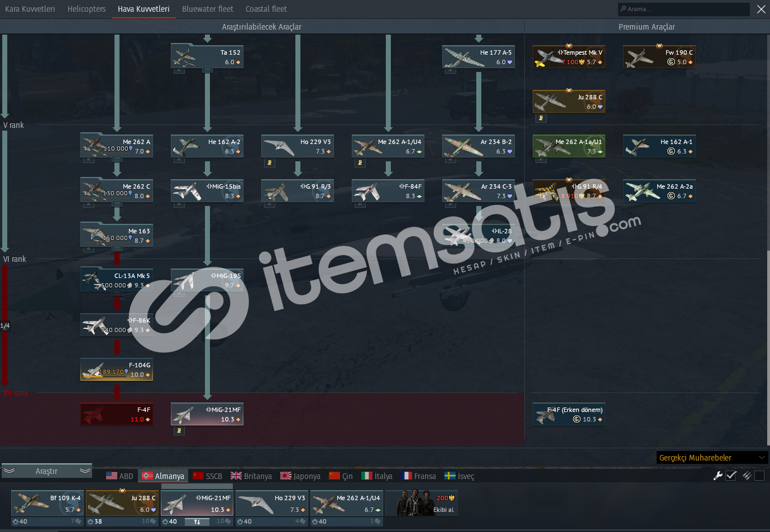This screenshot has width=770, height=532.
Task: Click the MiG-19S card
Action: 207,280
